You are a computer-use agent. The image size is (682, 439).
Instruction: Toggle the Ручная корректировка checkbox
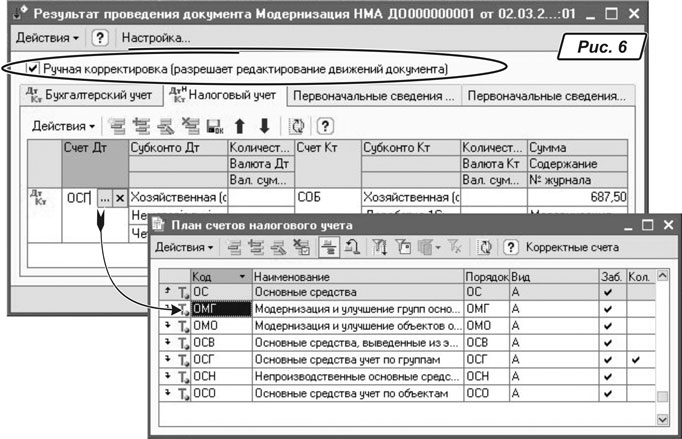pos(33,69)
